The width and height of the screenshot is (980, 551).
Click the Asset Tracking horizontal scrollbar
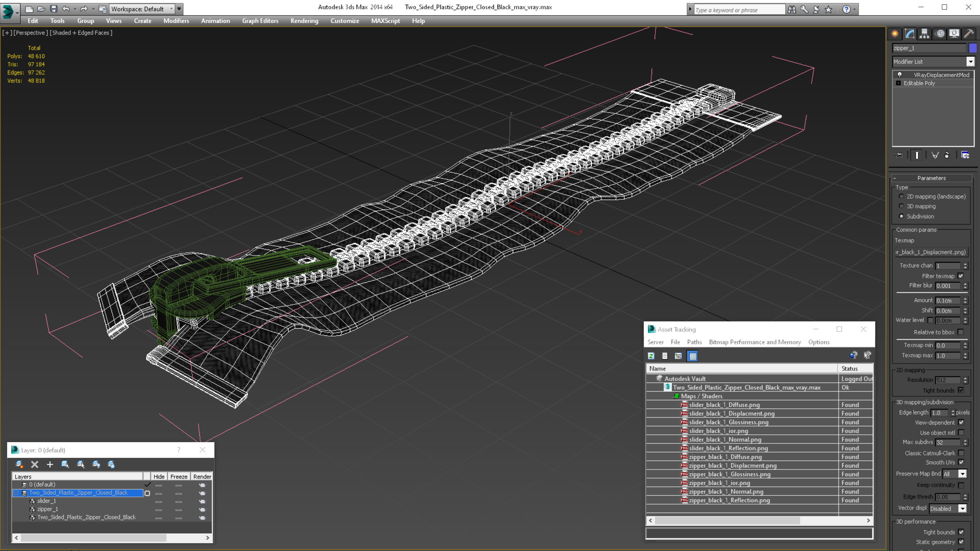tap(759, 520)
